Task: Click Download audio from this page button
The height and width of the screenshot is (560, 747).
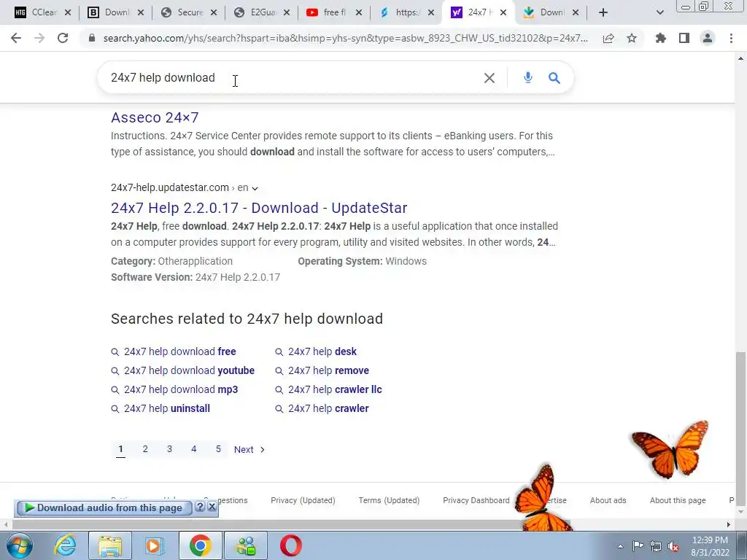Action: pos(104,508)
